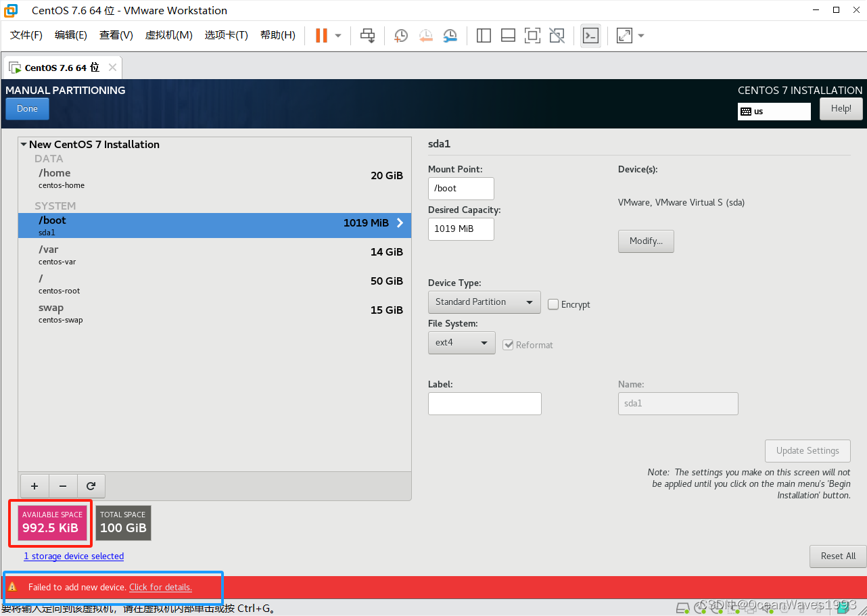Screen dimensions: 867x616
Task: Collapse New CentOS 7 Installation tree
Action: [x=24, y=144]
